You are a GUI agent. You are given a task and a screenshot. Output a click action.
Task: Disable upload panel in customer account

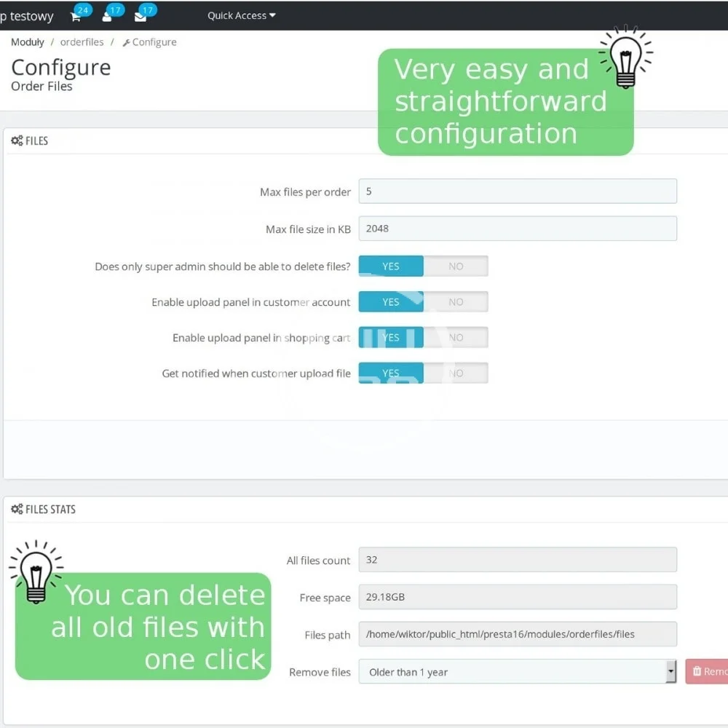point(456,302)
